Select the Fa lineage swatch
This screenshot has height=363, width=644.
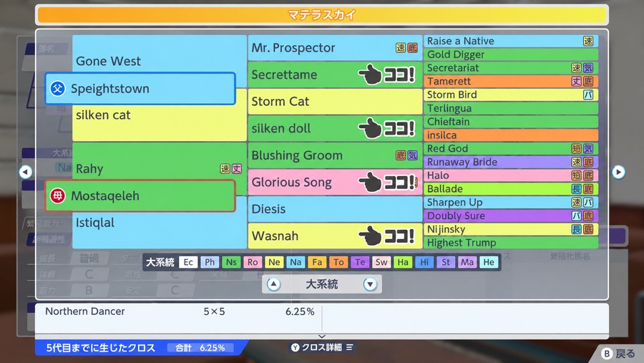pos(317,262)
